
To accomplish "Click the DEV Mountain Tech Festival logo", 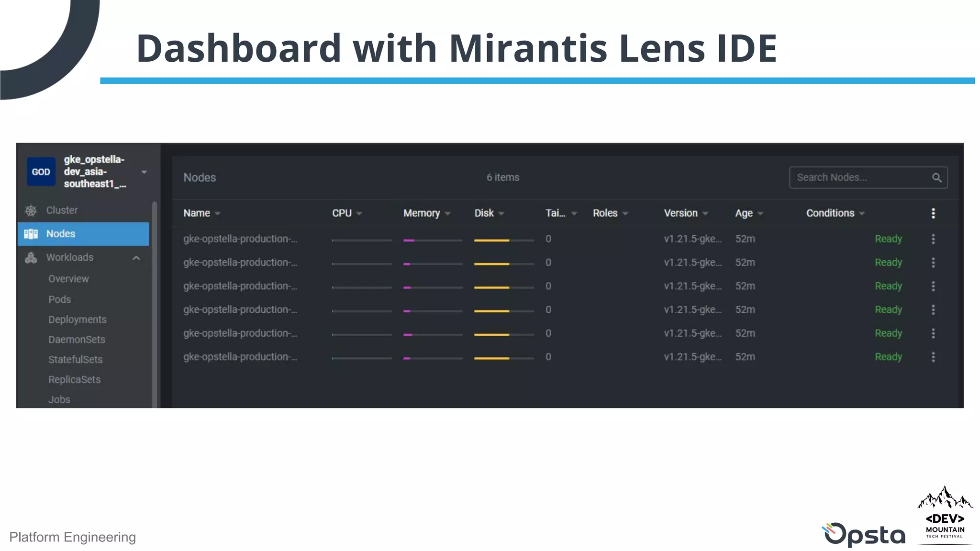I will tap(945, 515).
